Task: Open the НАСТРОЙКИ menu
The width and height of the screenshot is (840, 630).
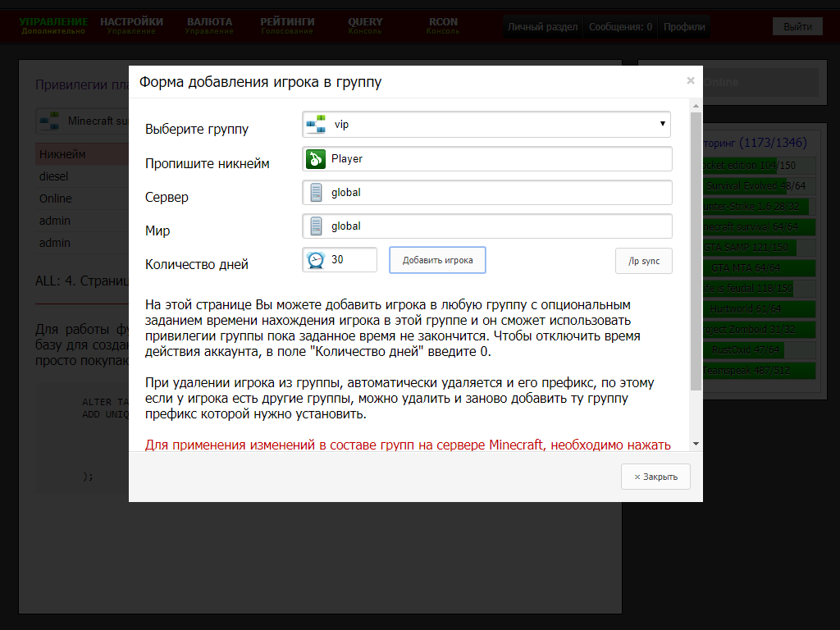Action: tap(131, 25)
